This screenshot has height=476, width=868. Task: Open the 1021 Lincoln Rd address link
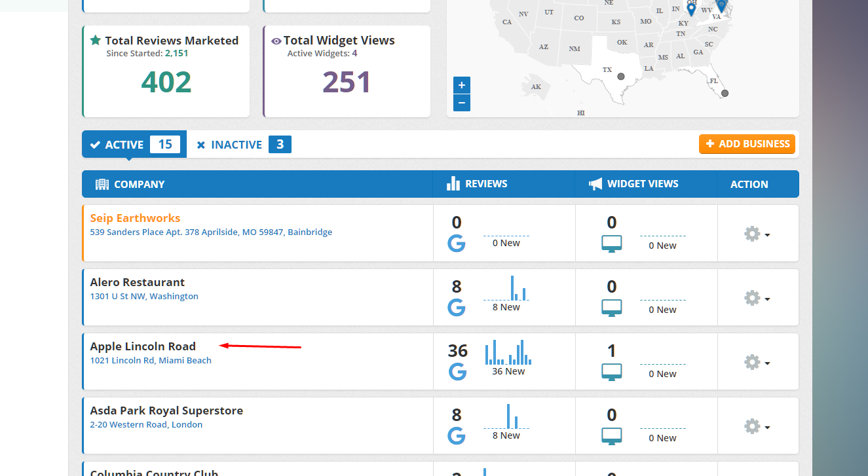151,360
